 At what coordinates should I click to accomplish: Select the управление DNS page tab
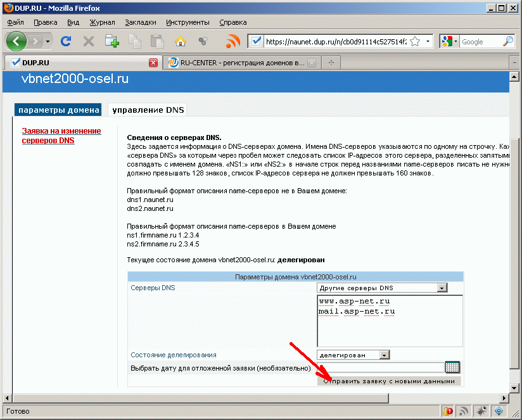point(148,110)
